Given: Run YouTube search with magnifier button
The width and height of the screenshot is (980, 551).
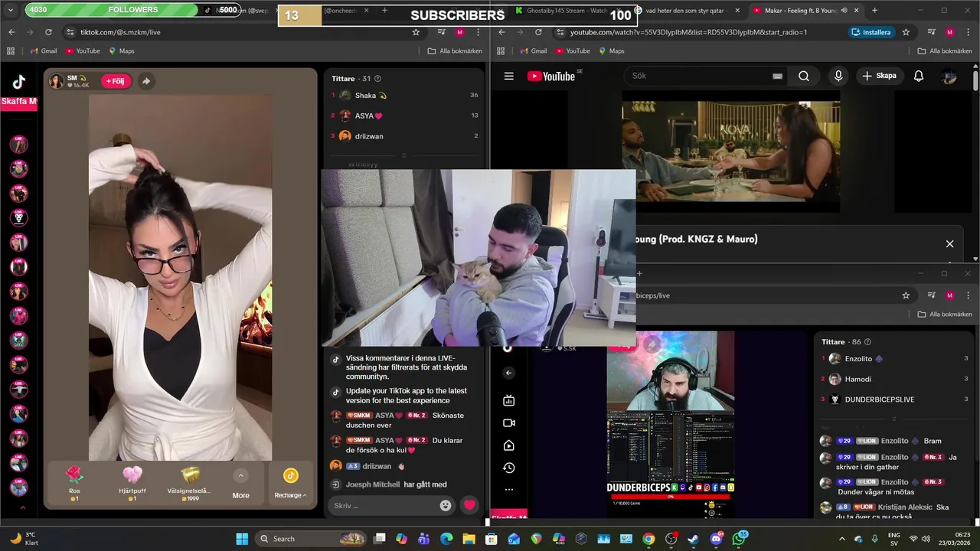Looking at the screenshot, I should (x=804, y=76).
